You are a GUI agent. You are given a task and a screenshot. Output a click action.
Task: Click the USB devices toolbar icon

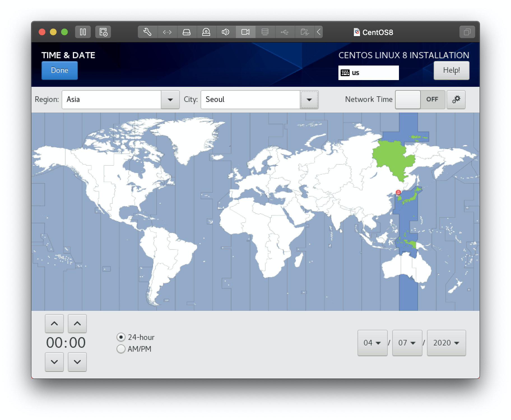(285, 32)
